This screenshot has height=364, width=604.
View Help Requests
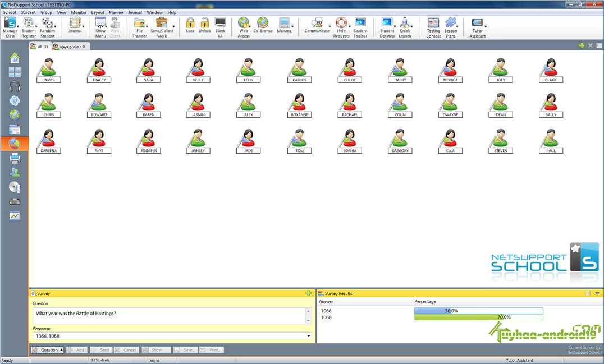click(x=341, y=27)
